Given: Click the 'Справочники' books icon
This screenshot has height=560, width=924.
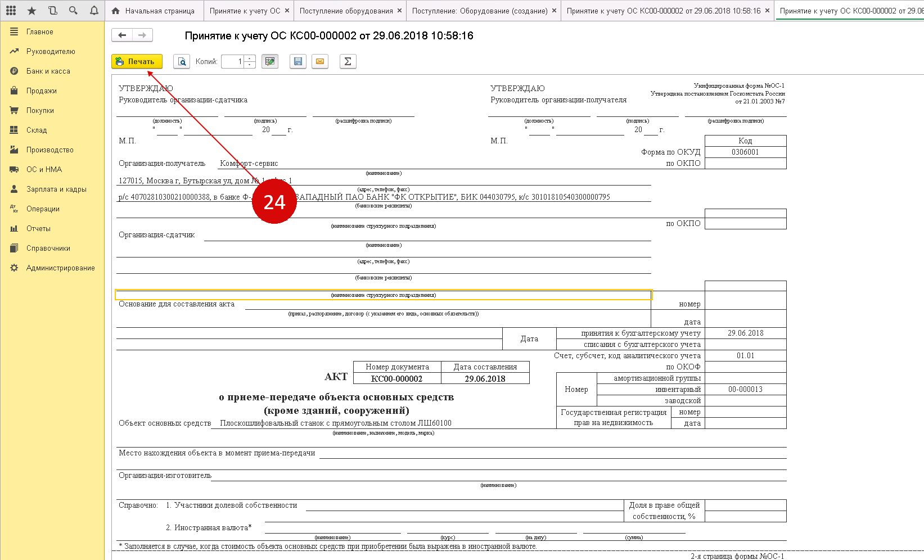Looking at the screenshot, I should pyautogui.click(x=14, y=249).
